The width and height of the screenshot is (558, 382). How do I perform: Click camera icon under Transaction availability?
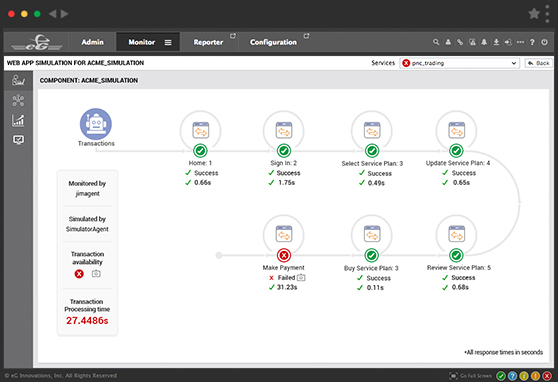pos(96,273)
